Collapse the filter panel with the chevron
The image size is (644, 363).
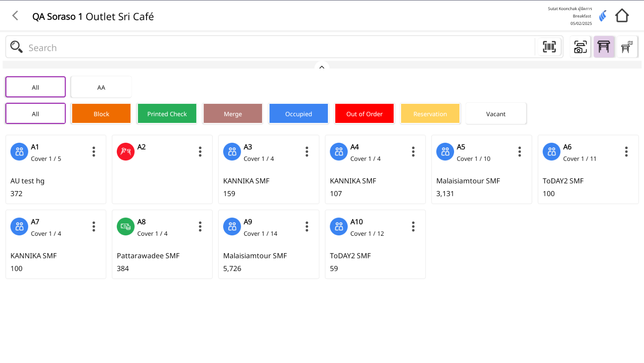coord(322,67)
